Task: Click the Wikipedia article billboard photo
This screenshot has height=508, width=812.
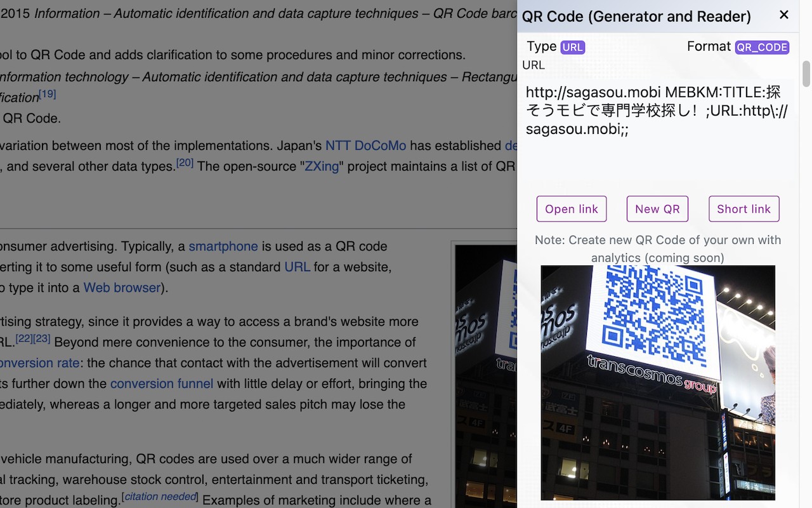Action: coord(486,376)
